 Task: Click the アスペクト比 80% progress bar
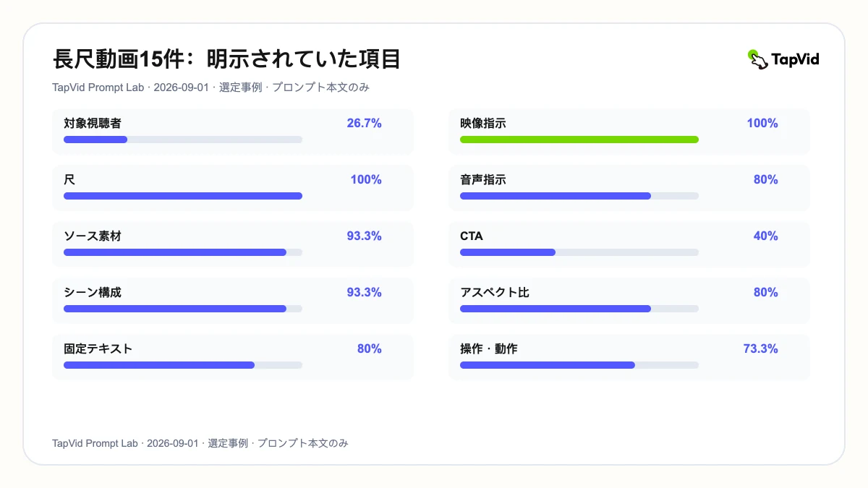point(579,309)
